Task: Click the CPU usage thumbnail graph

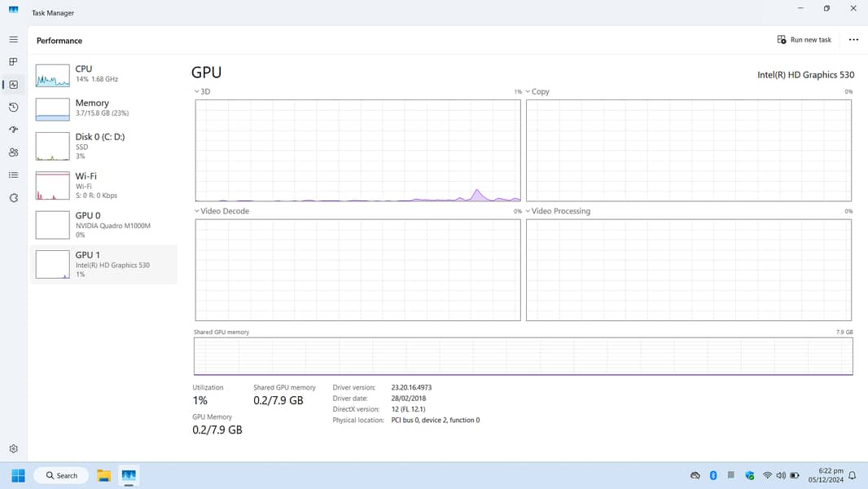Action: click(x=53, y=75)
